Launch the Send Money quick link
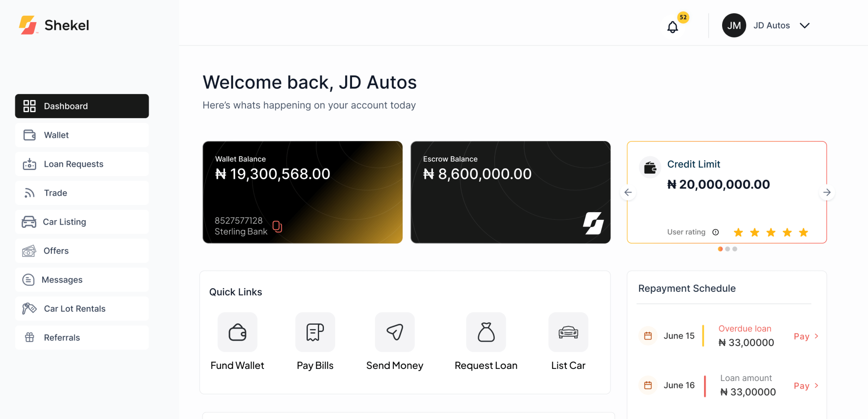This screenshot has width=868, height=419. (x=395, y=332)
